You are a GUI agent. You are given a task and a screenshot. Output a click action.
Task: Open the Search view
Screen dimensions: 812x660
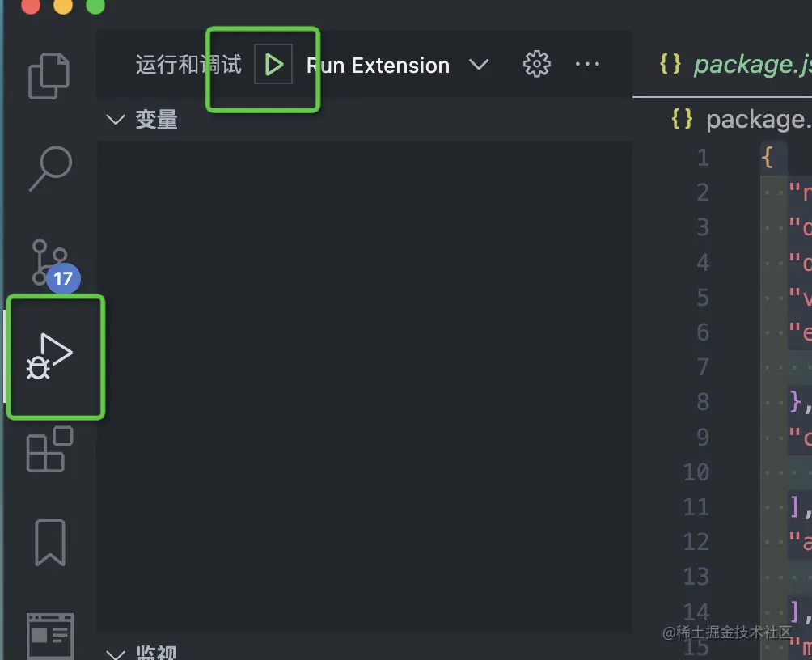tap(50, 168)
